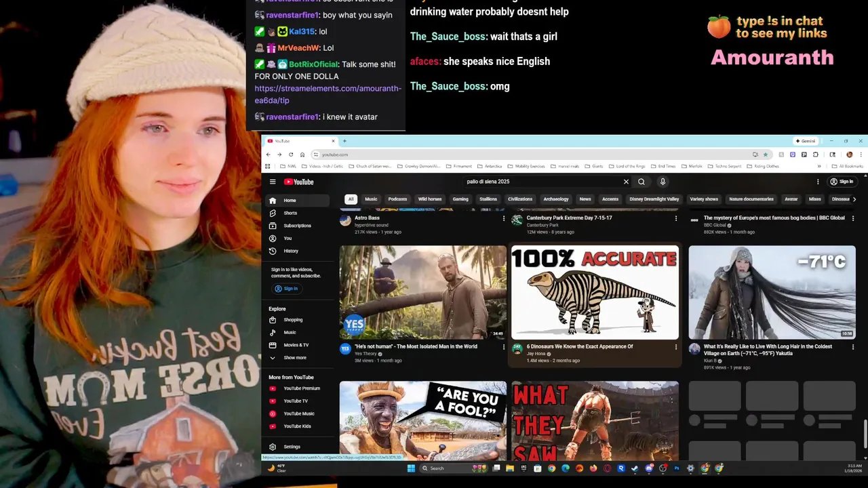Click the YouTube logo
Image resolution: width=868 pixels, height=488 pixels.
point(299,182)
